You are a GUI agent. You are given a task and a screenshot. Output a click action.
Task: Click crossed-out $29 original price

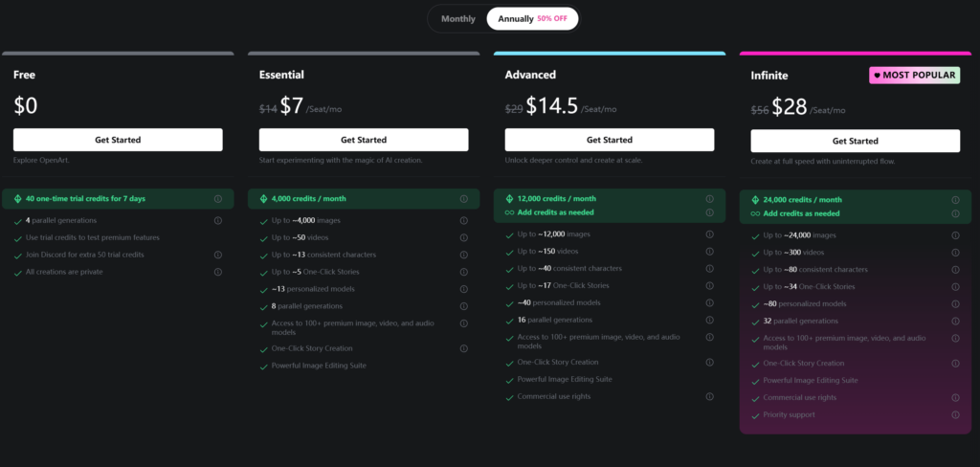tap(514, 109)
